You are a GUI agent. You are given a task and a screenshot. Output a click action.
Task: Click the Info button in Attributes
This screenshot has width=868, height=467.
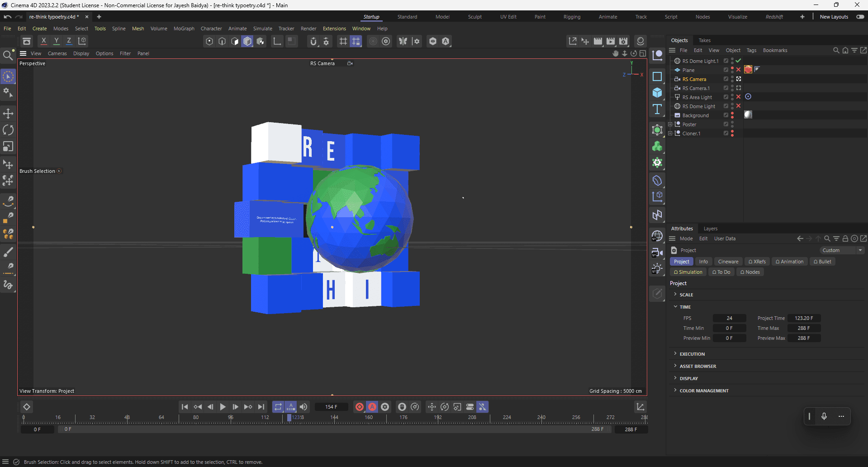[x=703, y=262]
